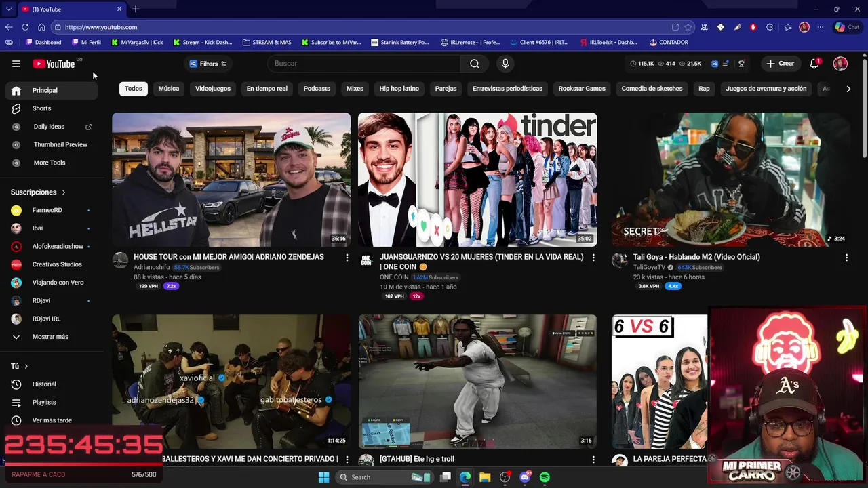Click the Buscar search field
The width and height of the screenshot is (868, 488).
coord(364,64)
